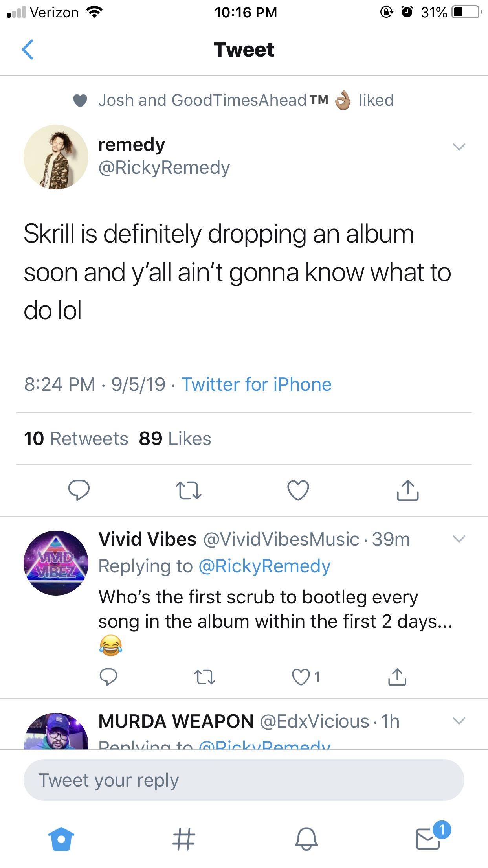Retweet remedy's Skrill album tweet
This screenshot has height=868, width=488.
(188, 491)
